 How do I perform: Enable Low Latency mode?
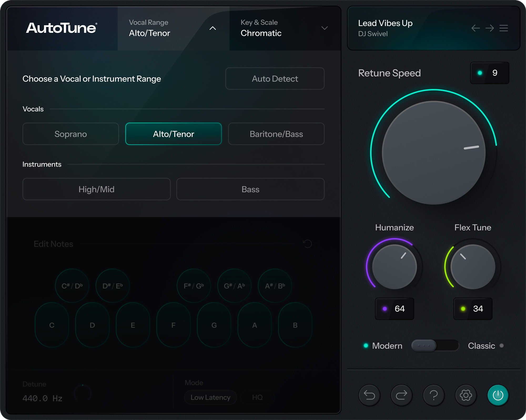click(210, 397)
